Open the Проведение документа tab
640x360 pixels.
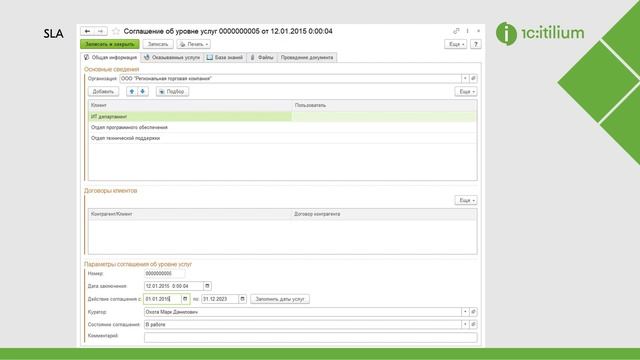(307, 58)
